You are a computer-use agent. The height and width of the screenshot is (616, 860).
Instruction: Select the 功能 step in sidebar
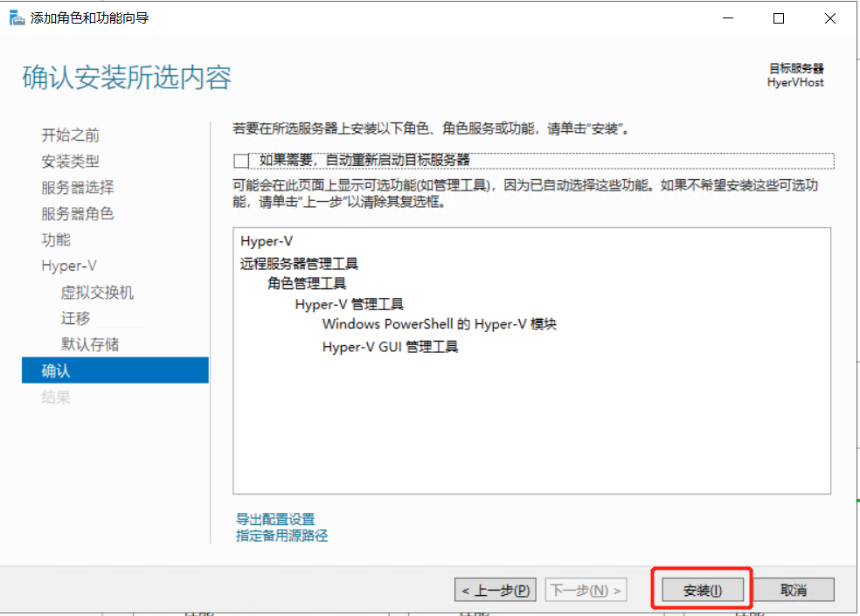click(x=55, y=239)
